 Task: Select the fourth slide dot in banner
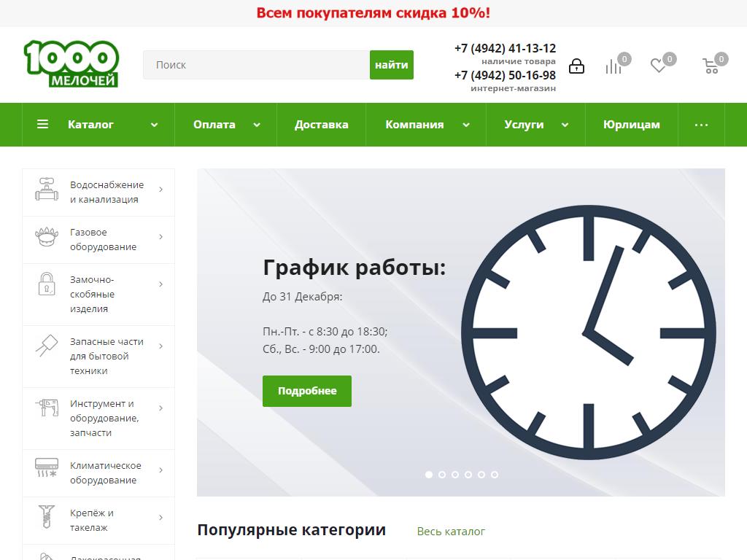coord(468,475)
